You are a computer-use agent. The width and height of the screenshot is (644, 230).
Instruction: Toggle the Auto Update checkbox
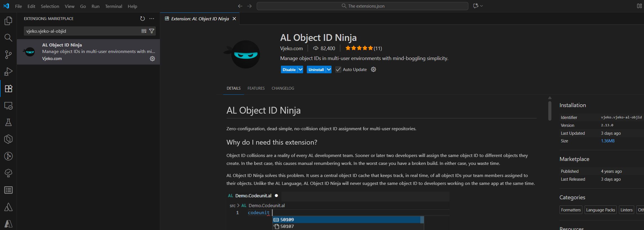pyautogui.click(x=338, y=70)
